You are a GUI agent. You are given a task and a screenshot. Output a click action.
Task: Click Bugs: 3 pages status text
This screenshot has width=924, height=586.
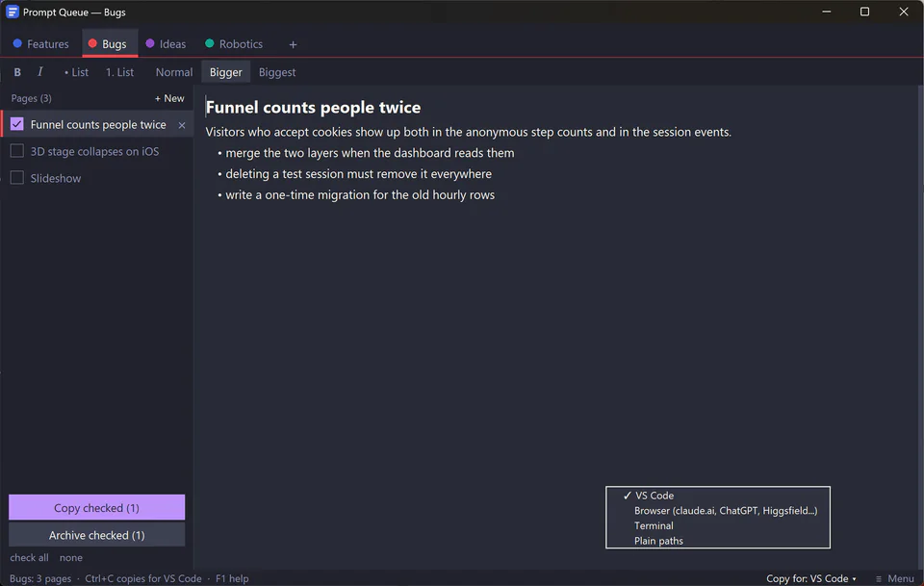pos(40,578)
